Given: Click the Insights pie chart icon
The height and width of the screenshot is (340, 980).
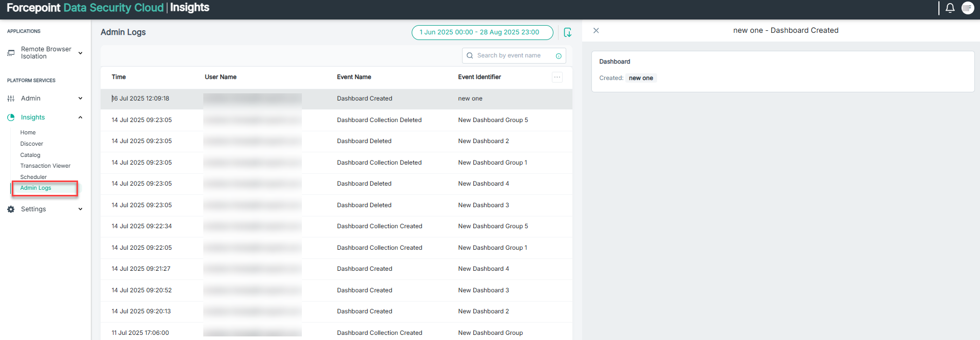Looking at the screenshot, I should click(x=11, y=117).
